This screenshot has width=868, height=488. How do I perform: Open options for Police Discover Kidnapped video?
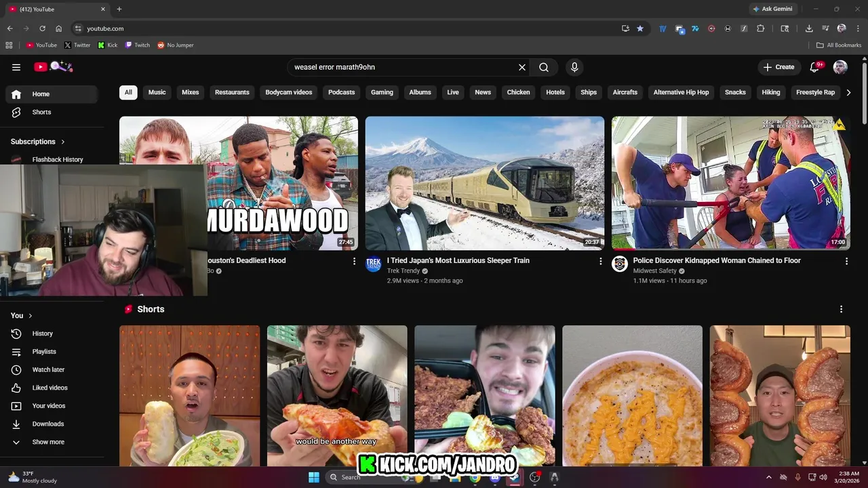point(846,261)
